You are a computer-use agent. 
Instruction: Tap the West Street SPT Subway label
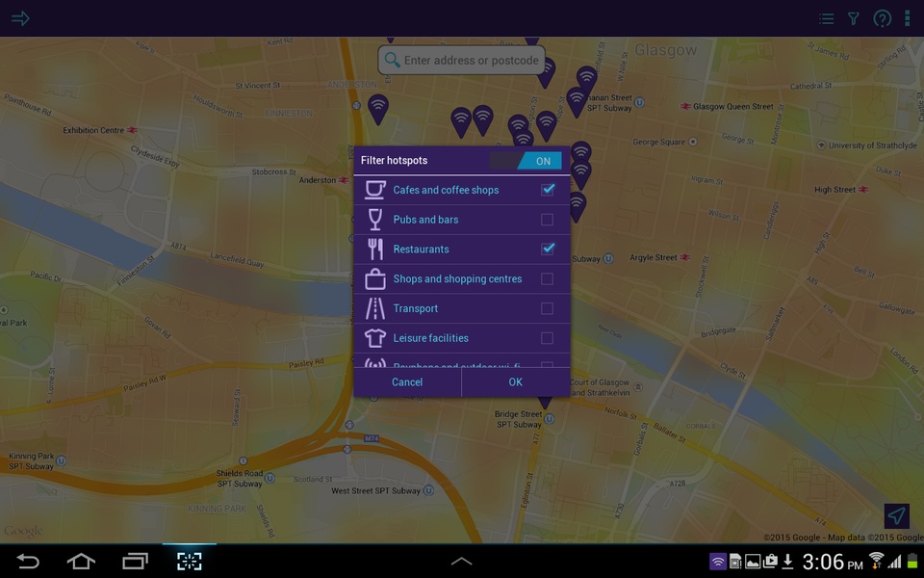point(375,490)
